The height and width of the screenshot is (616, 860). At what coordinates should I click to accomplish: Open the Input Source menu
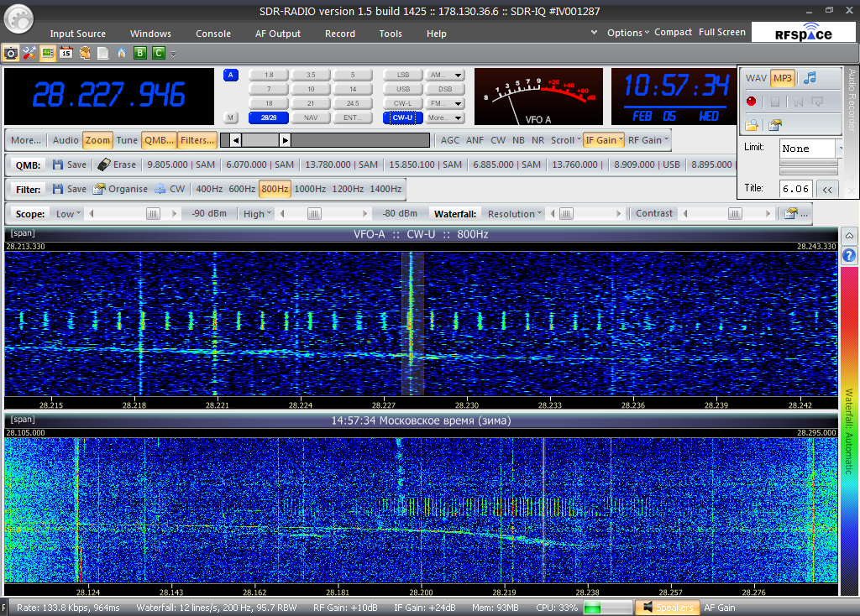(x=78, y=34)
